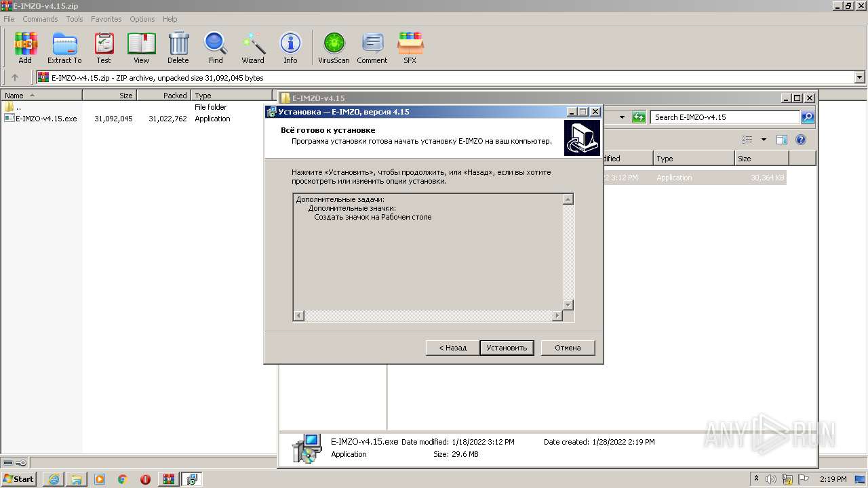Sort by Size column in WinRAR

pos(109,96)
